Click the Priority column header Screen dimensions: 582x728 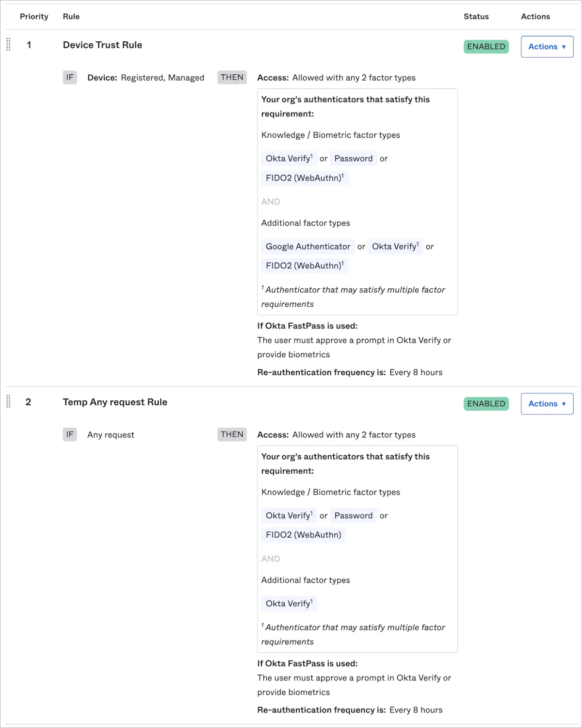click(34, 17)
